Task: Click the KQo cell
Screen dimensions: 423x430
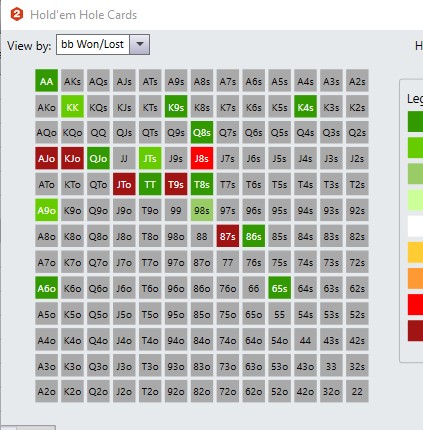Action: (72, 133)
